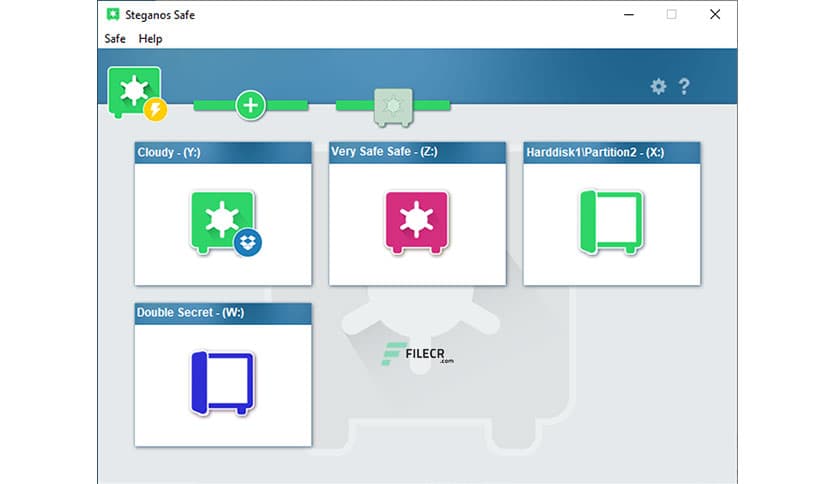This screenshot has width=836, height=484.
Task: Open settings via the gear icon
Action: pos(658,86)
